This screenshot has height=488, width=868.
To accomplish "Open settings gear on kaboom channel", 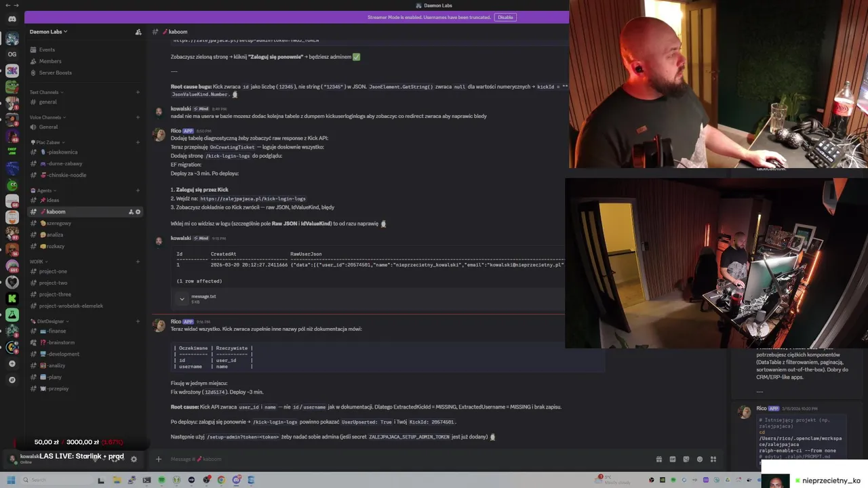I will pos(138,211).
